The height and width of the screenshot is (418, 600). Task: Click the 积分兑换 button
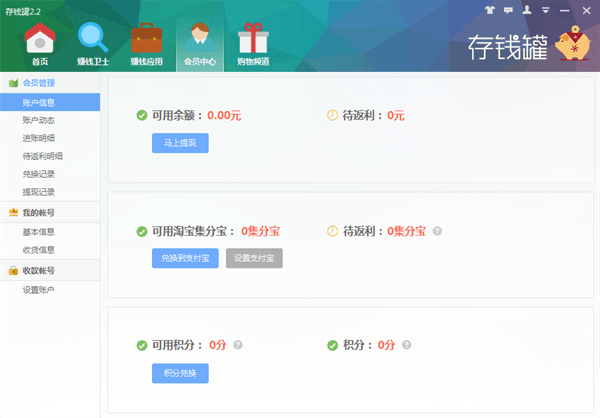coord(180,373)
